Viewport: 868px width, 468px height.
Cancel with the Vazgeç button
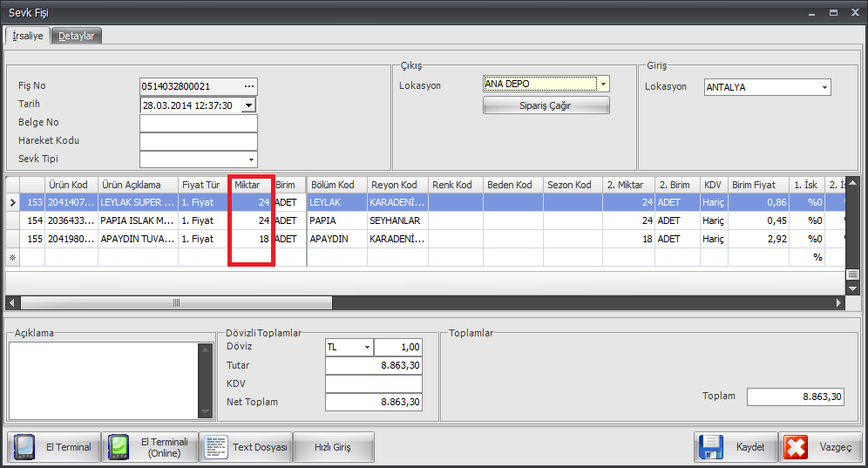pos(820,447)
